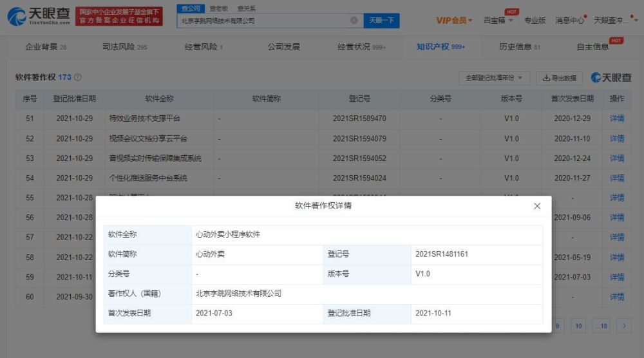Open the 百宝箱 dropdown menu
This screenshot has height=358, width=644.
coord(498,20)
